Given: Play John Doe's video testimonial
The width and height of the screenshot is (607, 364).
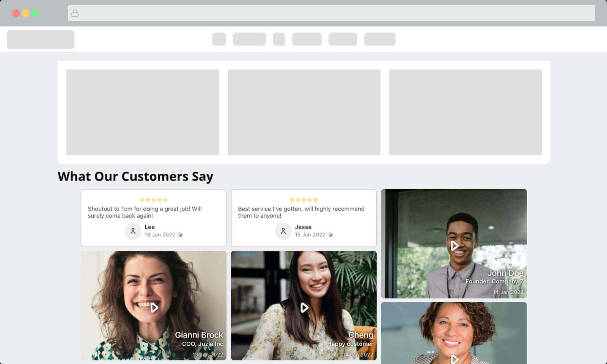Looking at the screenshot, I should pyautogui.click(x=454, y=245).
